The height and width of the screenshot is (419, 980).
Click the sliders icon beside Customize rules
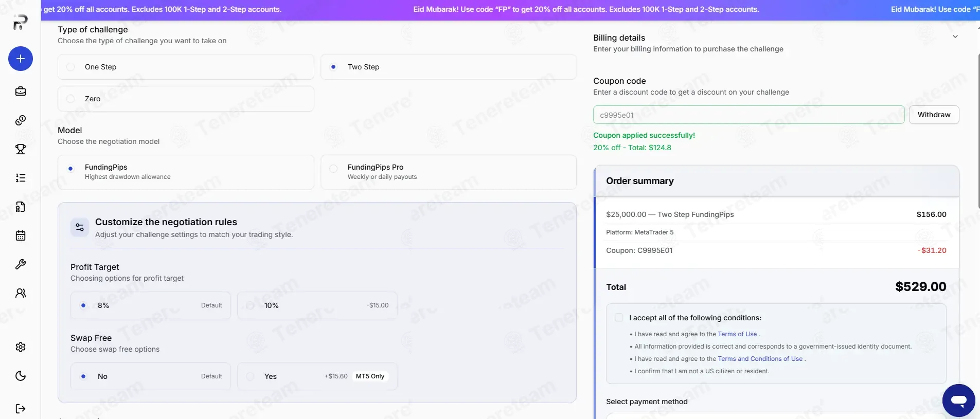pyautogui.click(x=80, y=227)
